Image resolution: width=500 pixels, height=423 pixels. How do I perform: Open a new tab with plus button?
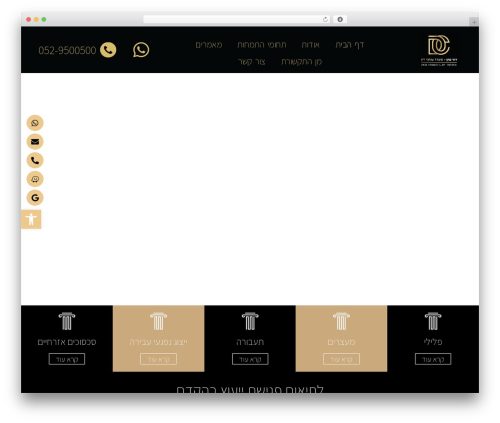click(x=474, y=22)
